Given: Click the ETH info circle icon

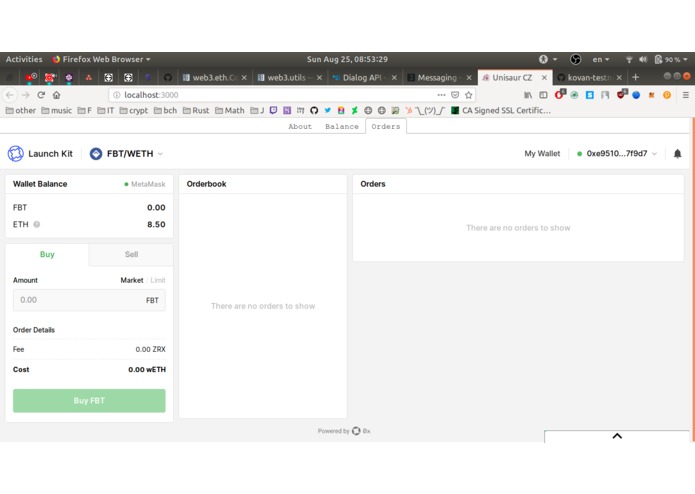Looking at the screenshot, I should click(x=37, y=224).
